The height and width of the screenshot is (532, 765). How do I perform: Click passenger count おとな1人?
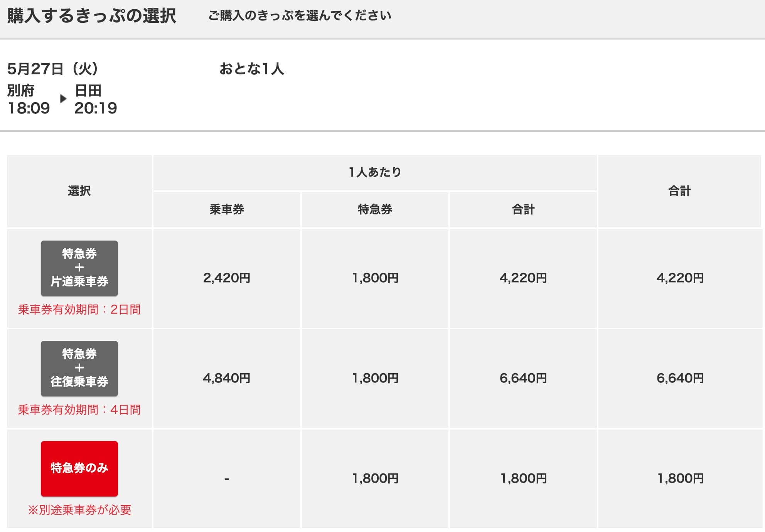click(x=252, y=69)
